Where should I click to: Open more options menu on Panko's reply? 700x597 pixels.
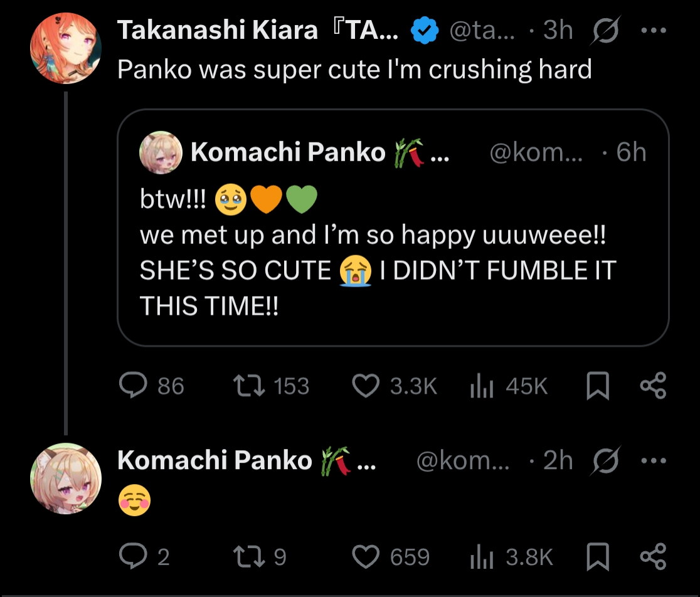pos(654,460)
